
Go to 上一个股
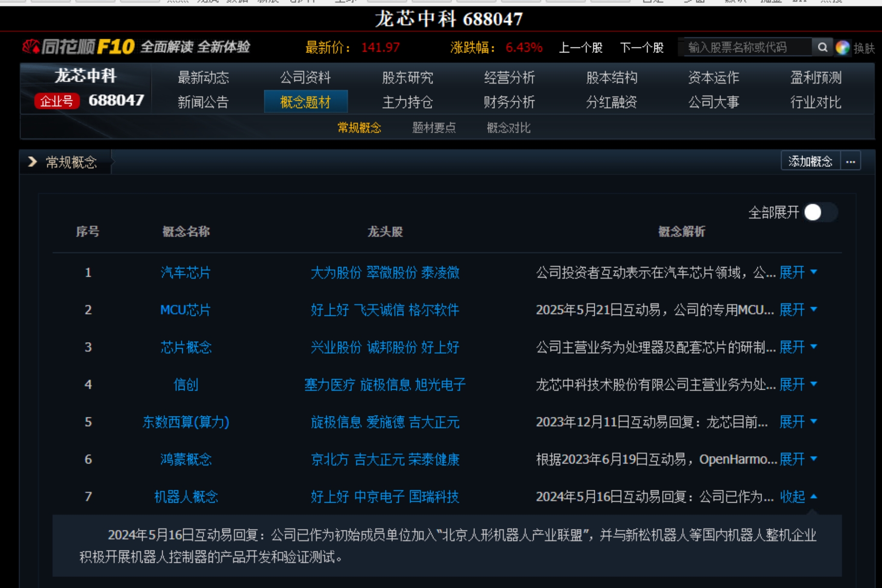pos(581,47)
